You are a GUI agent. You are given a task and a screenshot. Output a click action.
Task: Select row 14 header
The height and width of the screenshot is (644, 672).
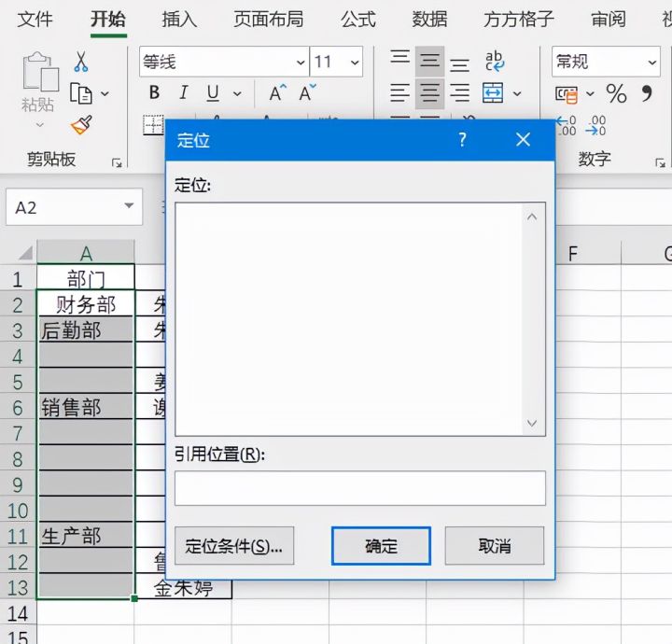(x=18, y=613)
